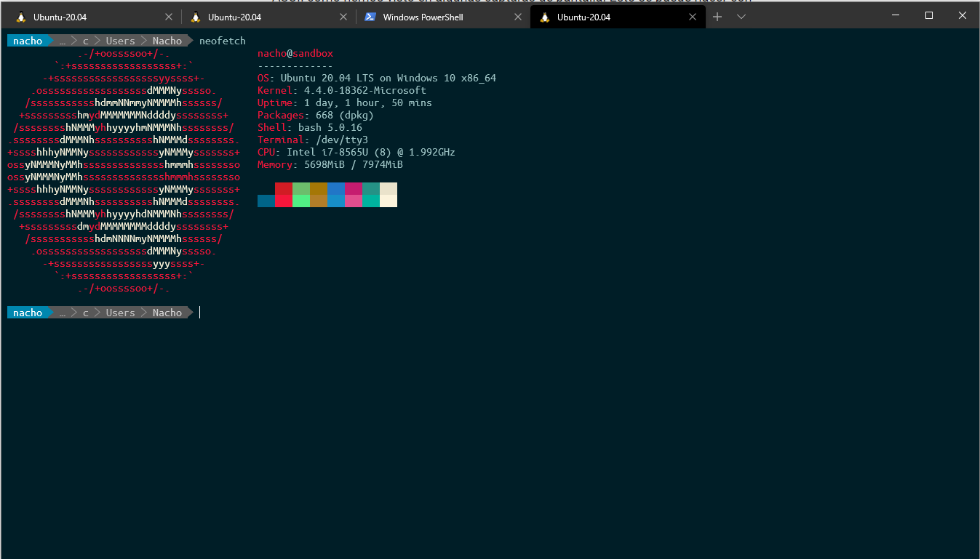Click the 'Terminal: /dev/tty3' line

(313, 140)
